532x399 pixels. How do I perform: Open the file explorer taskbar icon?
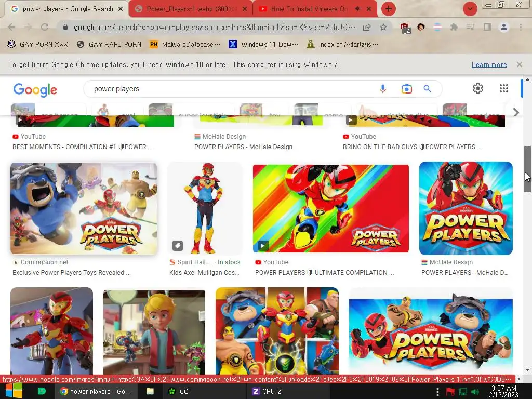150,391
